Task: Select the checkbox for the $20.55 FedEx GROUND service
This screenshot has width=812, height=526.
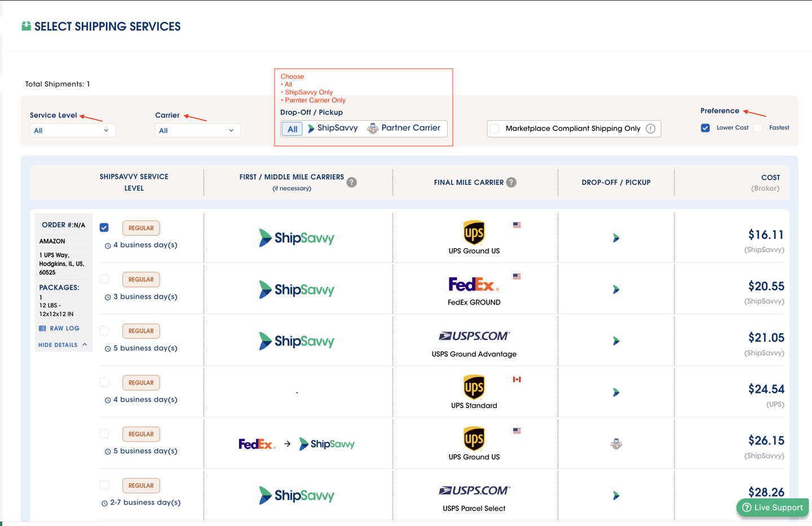Action: [x=104, y=279]
